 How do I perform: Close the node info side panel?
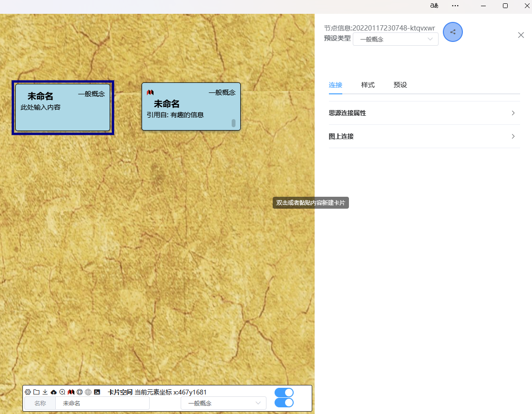pos(521,35)
